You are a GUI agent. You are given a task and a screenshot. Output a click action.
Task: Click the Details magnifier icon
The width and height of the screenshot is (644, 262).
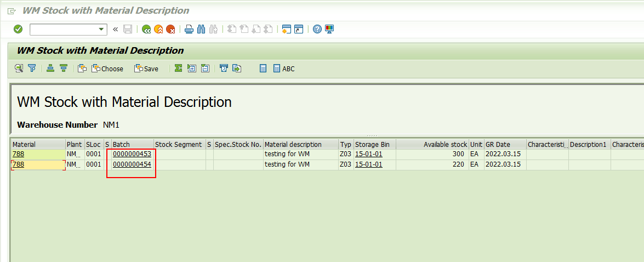(x=19, y=69)
